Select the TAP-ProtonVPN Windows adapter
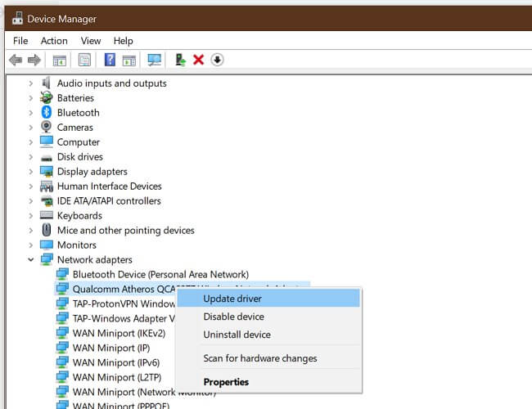The height and width of the screenshot is (409, 532). click(x=124, y=303)
